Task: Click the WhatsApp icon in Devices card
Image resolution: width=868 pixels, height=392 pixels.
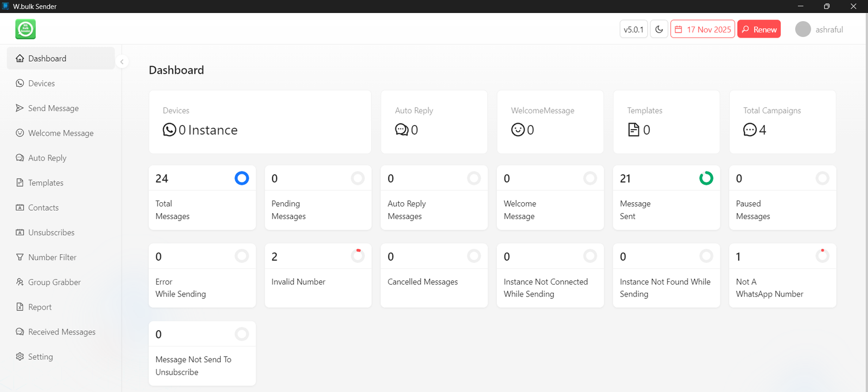Action: (169, 130)
